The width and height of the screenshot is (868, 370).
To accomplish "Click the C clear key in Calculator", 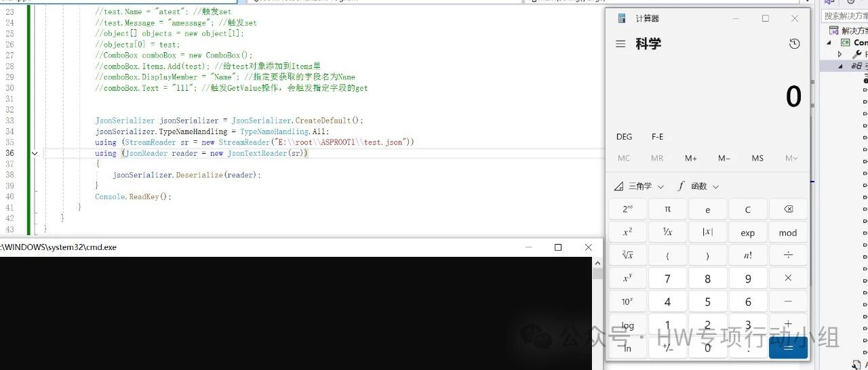I will (x=747, y=209).
